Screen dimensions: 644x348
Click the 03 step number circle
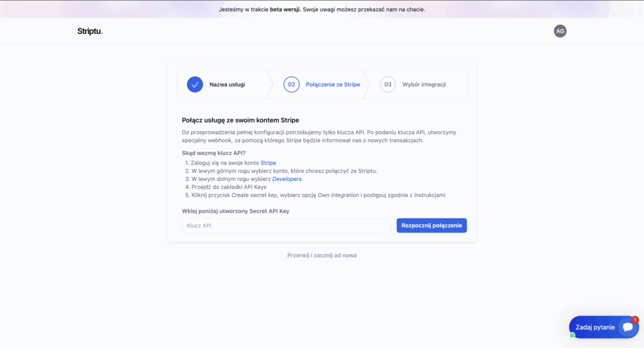(387, 85)
